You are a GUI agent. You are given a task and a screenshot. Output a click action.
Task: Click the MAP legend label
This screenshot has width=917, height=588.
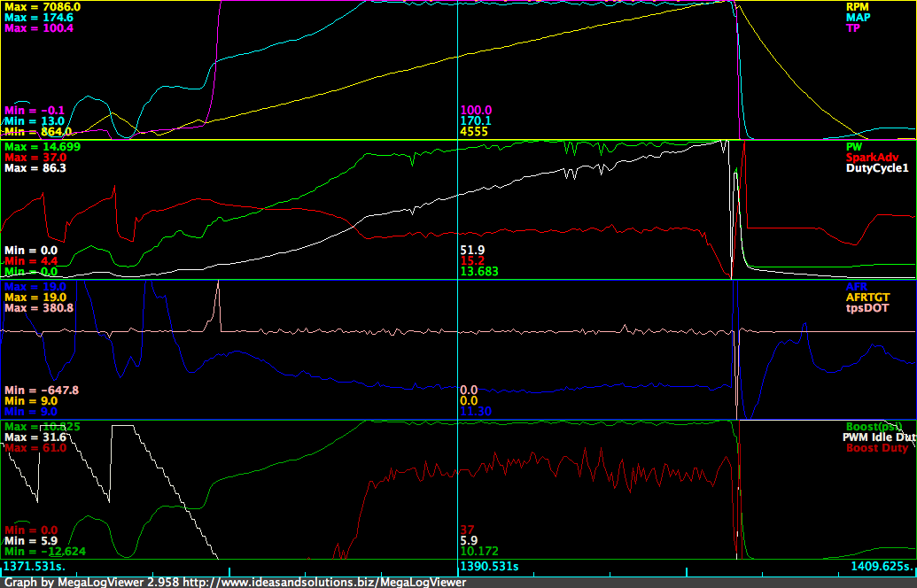point(858,18)
